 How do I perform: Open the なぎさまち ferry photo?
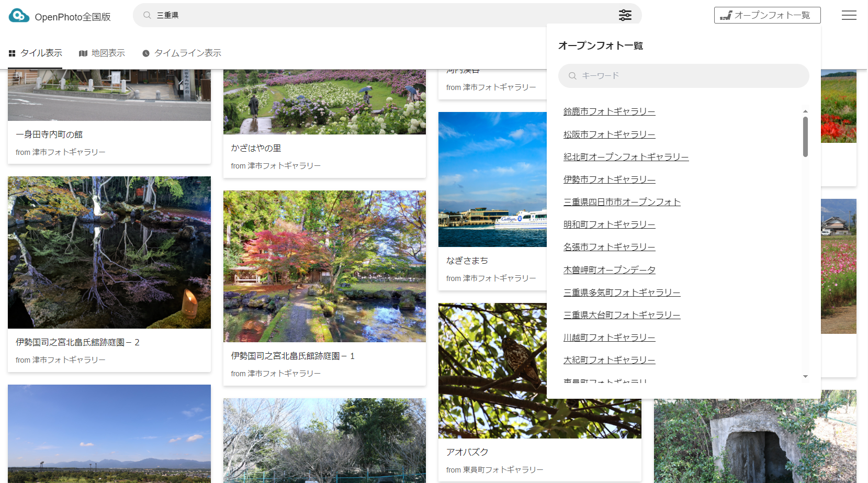(492, 179)
